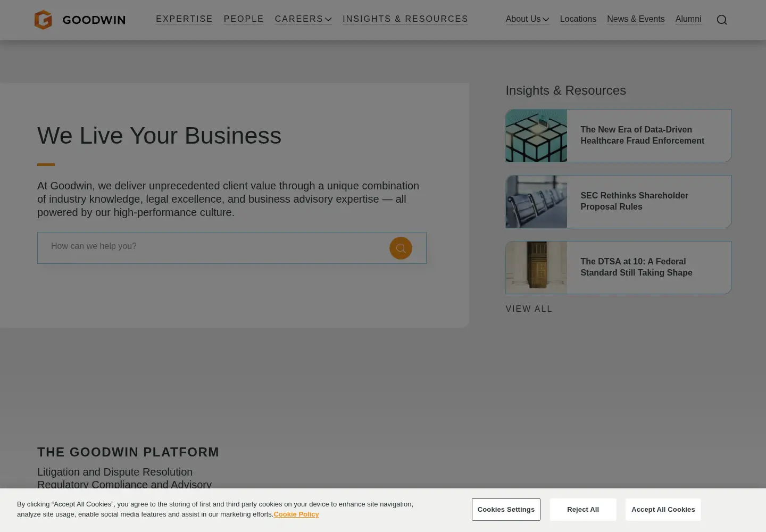Click the 'We Live Your Business' heading
The height and width of the screenshot is (532, 766).
click(159, 136)
